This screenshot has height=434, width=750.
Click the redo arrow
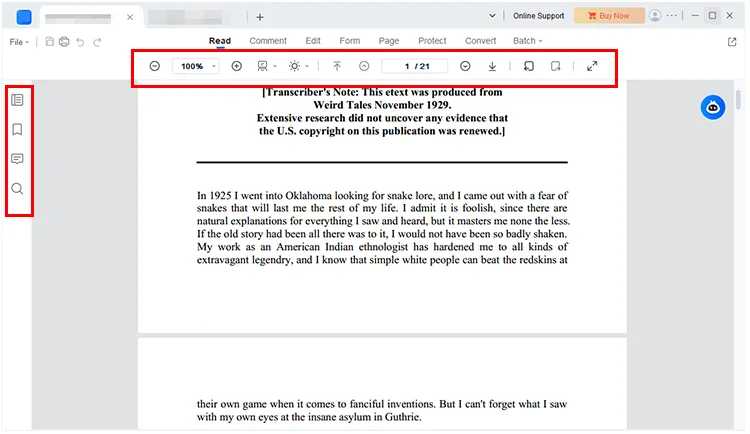click(97, 42)
